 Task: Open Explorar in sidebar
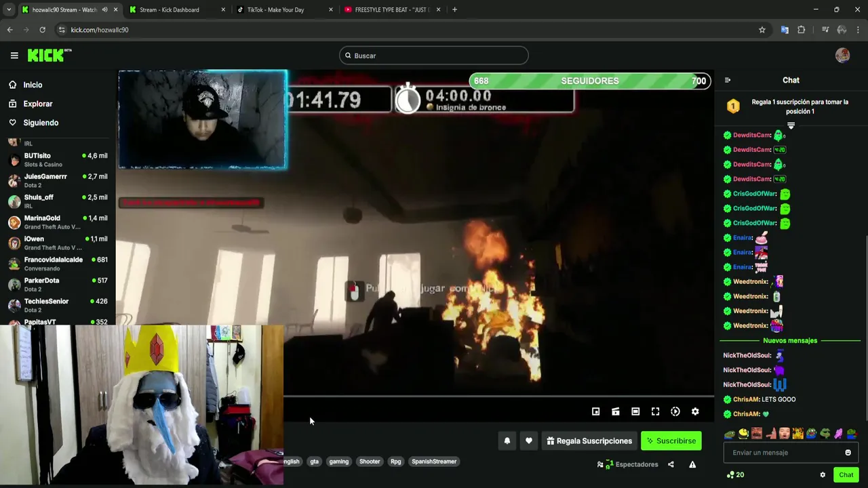tap(31, 104)
